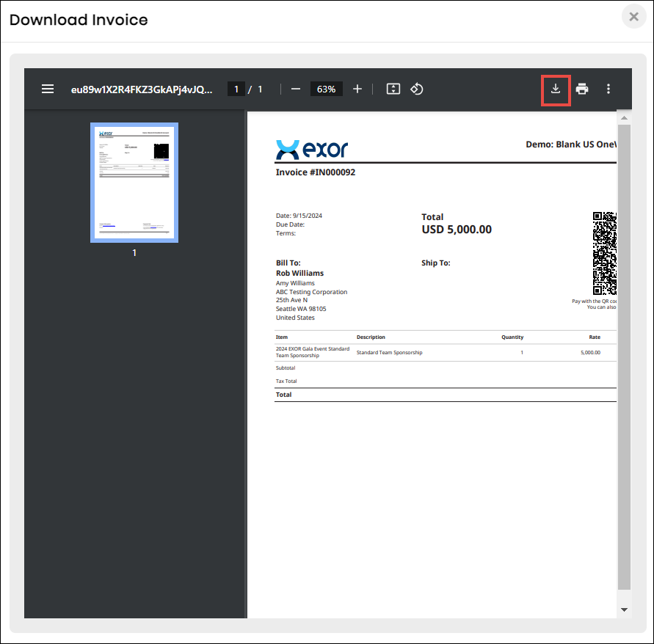Click the fit to page icon
Viewport: 654px width, 644px height.
(393, 89)
